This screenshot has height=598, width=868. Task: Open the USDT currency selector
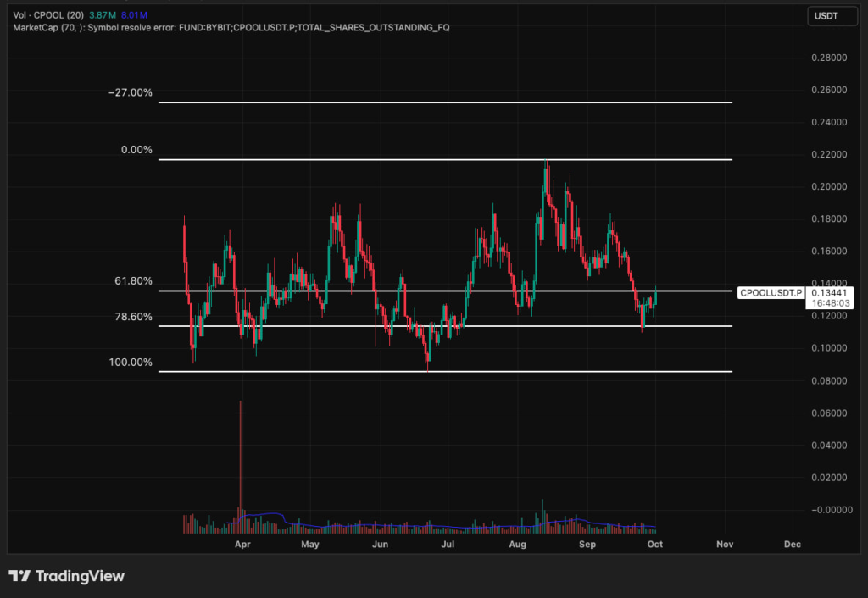(x=828, y=15)
